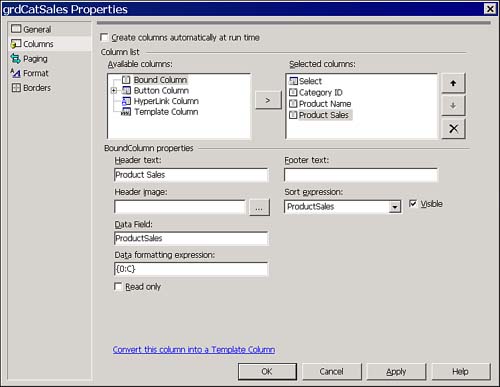Expand the Button Column tree node
Screen dimensions: 500x387
[114, 90]
